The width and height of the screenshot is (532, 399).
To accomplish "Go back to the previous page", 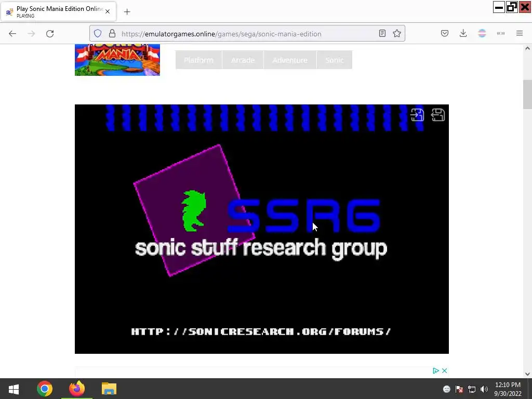I will point(12,34).
